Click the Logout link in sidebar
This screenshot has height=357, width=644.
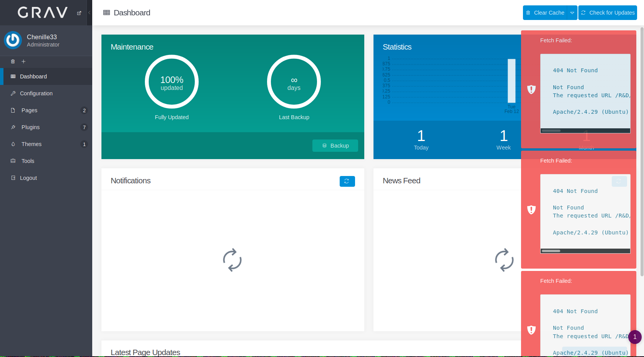[x=46, y=178]
